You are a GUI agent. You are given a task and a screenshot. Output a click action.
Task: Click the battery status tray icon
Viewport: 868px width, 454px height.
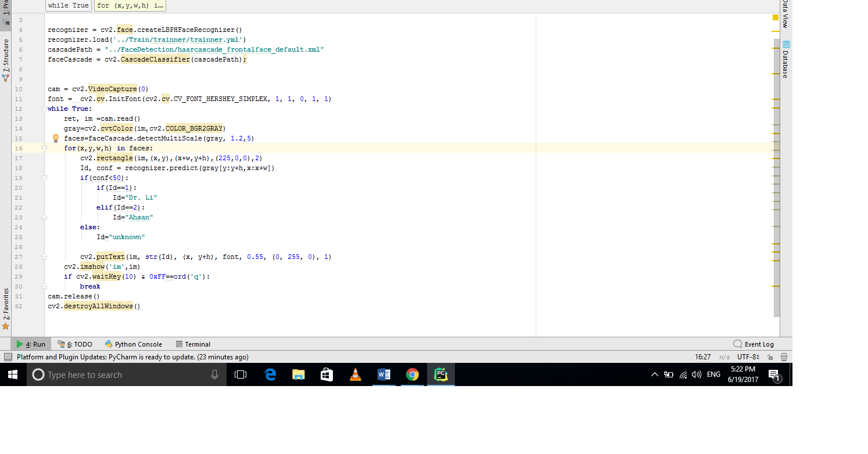[x=669, y=374]
